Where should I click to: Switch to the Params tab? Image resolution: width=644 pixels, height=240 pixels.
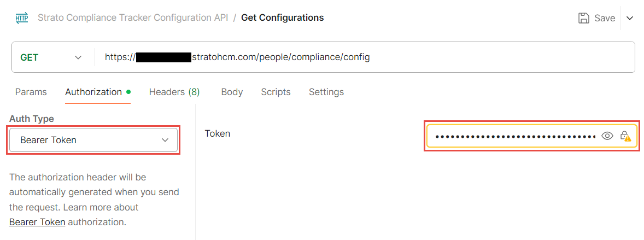click(x=31, y=92)
